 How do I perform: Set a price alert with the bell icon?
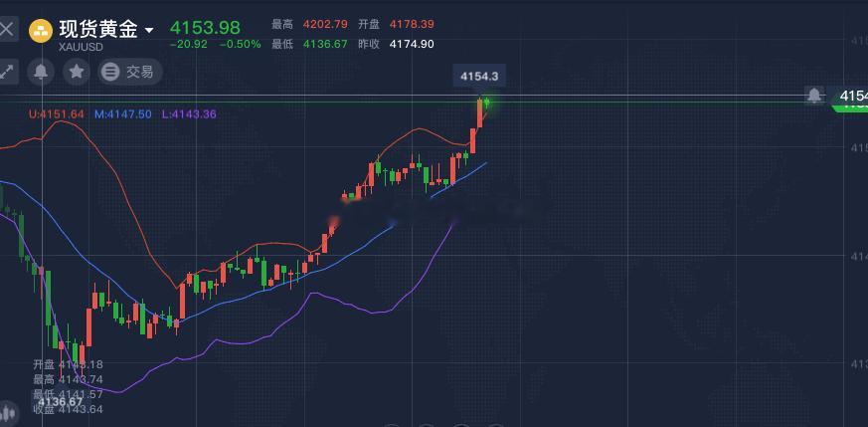coord(41,72)
